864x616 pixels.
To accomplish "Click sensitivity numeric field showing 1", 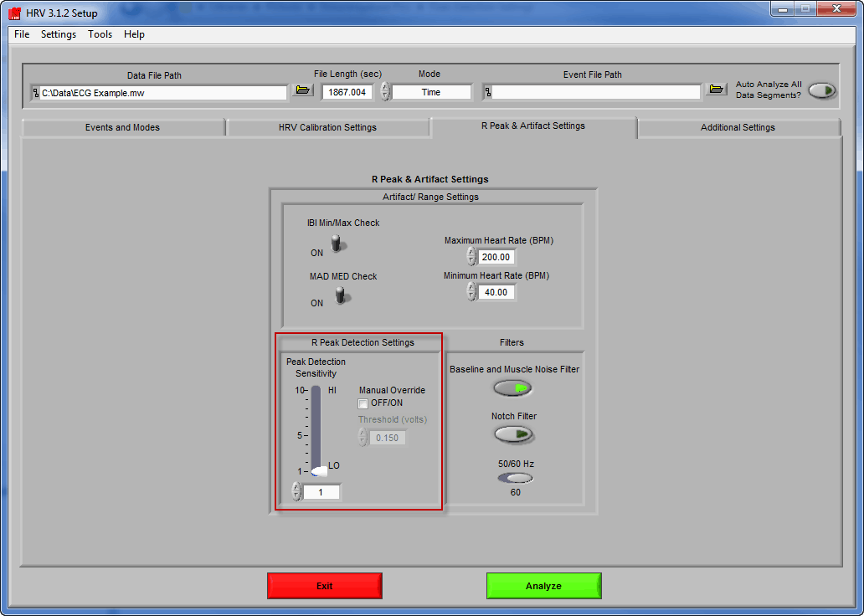I will pyautogui.click(x=321, y=492).
